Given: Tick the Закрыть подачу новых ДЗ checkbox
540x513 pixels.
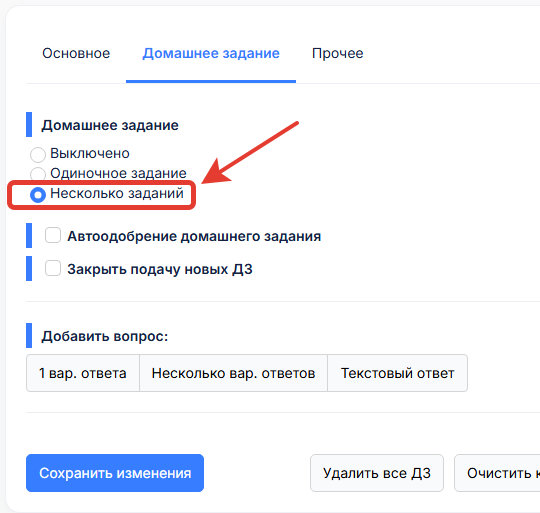Looking at the screenshot, I should point(53,268).
